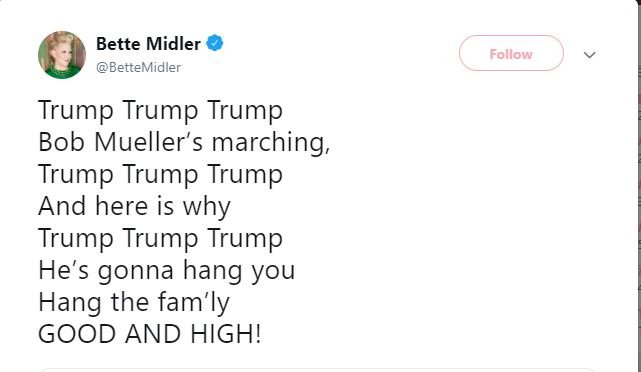The image size is (641, 372).
Task: Open the tweet options chevron menu
Action: [x=589, y=54]
